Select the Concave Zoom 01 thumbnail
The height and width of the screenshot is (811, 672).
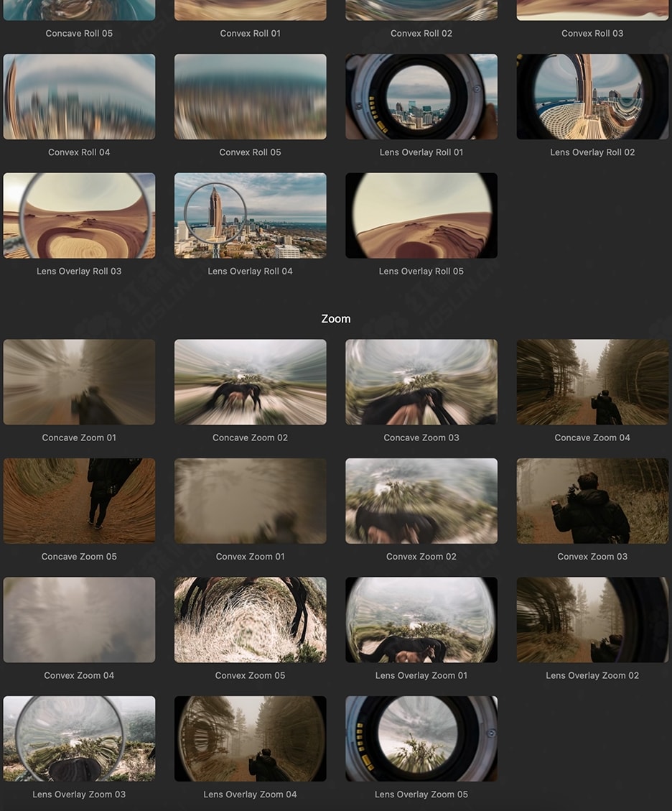pos(79,382)
